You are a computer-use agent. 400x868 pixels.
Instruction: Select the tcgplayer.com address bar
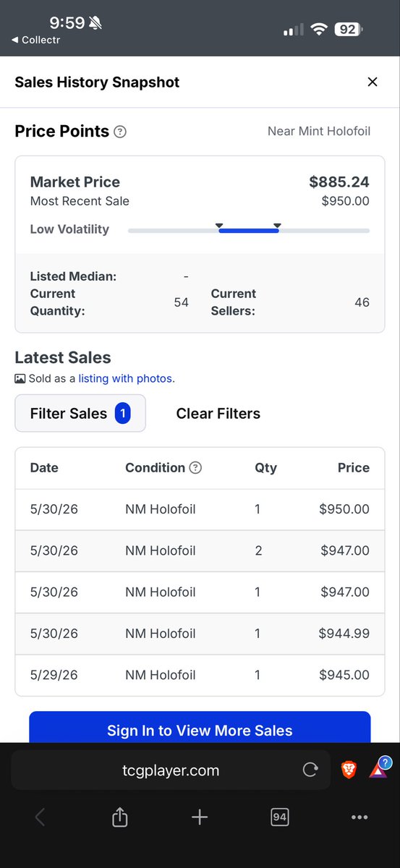click(171, 770)
